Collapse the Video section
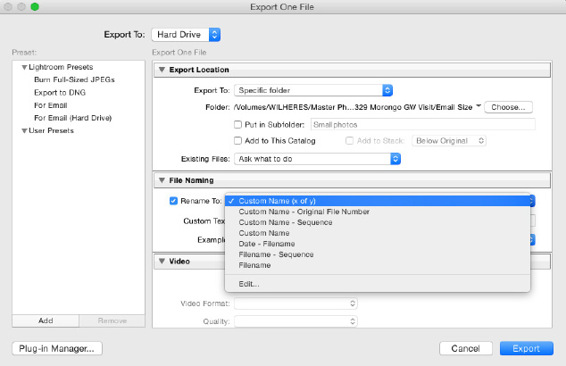Viewport: 566px width, 366px height. point(162,261)
